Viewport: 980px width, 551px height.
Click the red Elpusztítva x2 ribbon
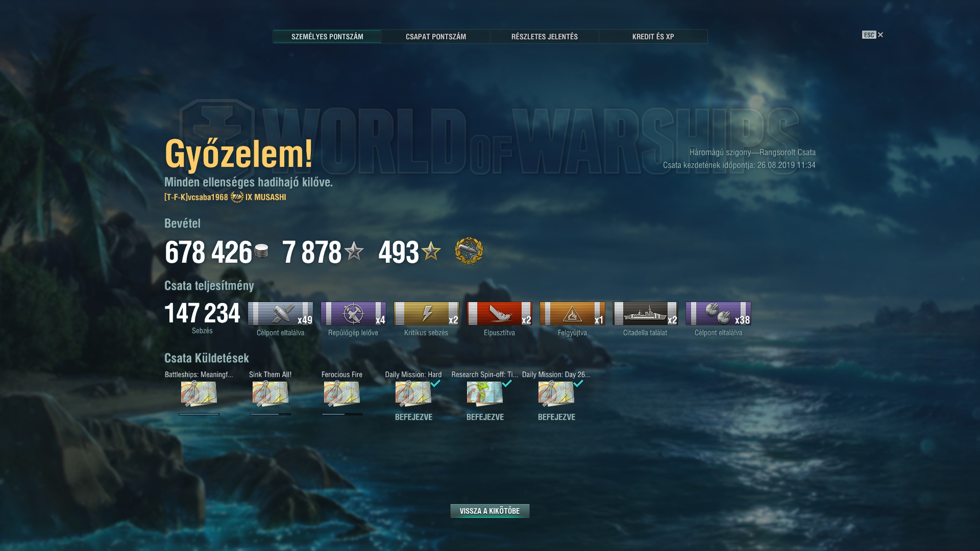(499, 313)
